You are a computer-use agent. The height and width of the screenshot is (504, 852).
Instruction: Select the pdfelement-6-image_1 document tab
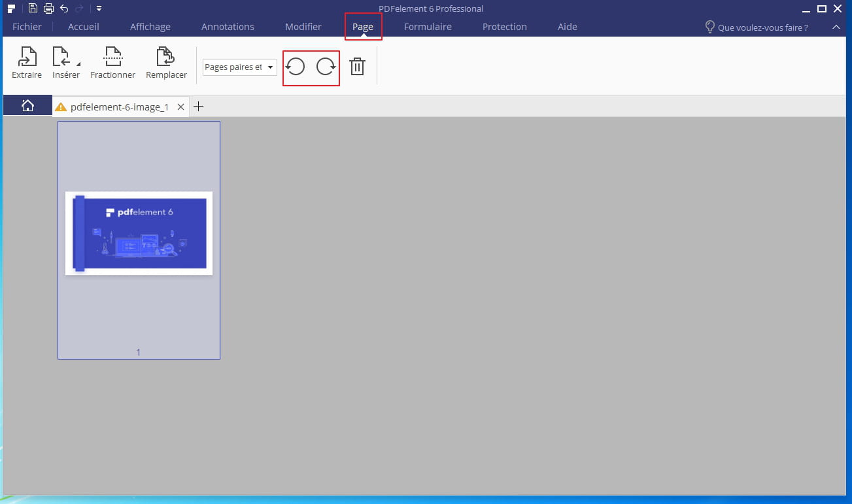[x=121, y=107]
